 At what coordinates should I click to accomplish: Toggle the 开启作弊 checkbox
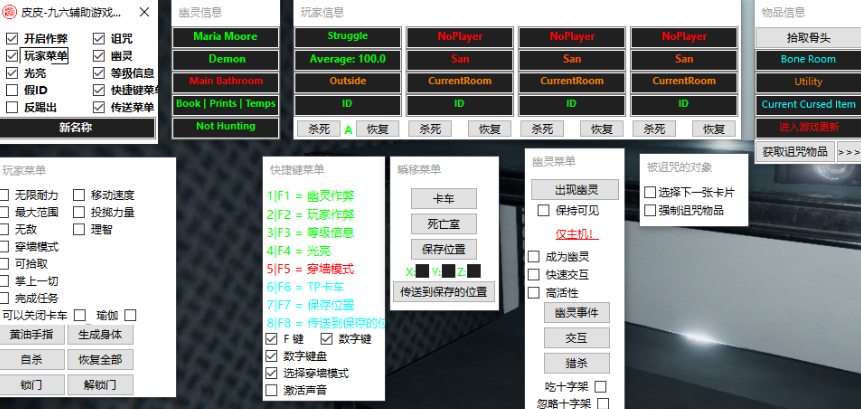(12, 39)
